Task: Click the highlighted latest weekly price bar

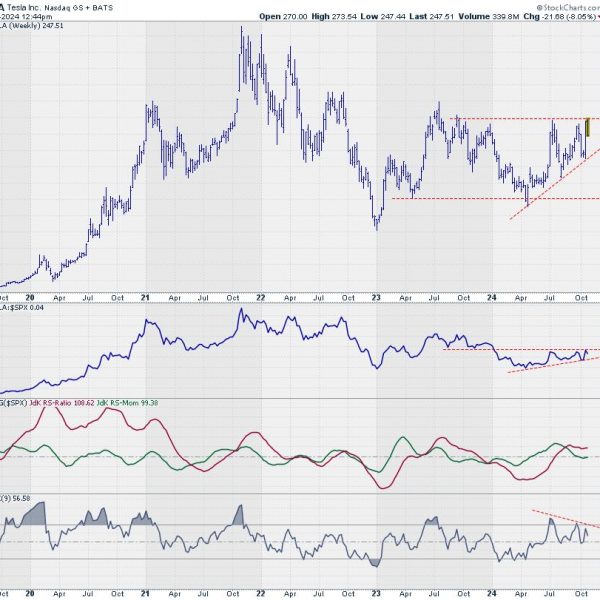Action: pos(588,127)
